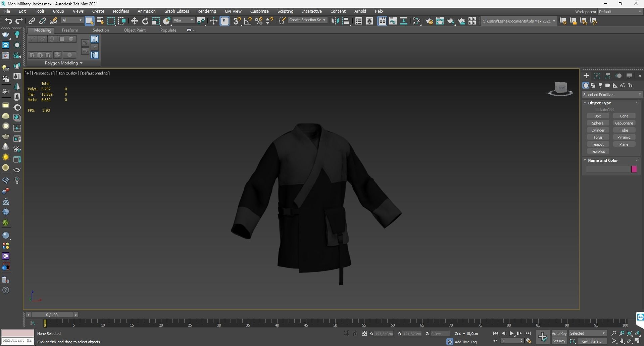This screenshot has height=346, width=644.
Task: Open the Standard Primitives dropdown
Action: tap(612, 95)
